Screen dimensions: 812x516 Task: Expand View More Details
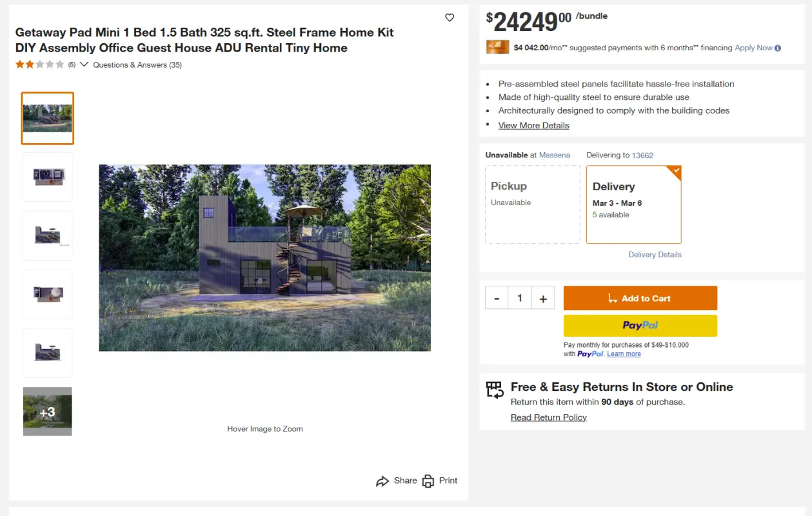pos(533,125)
